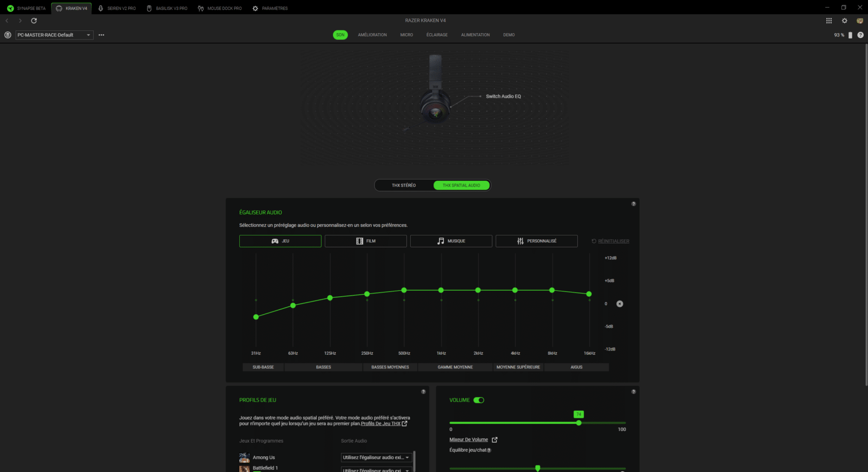The height and width of the screenshot is (472, 868).
Task: Open the Basilisk V3 Pro device tab
Action: [167, 8]
